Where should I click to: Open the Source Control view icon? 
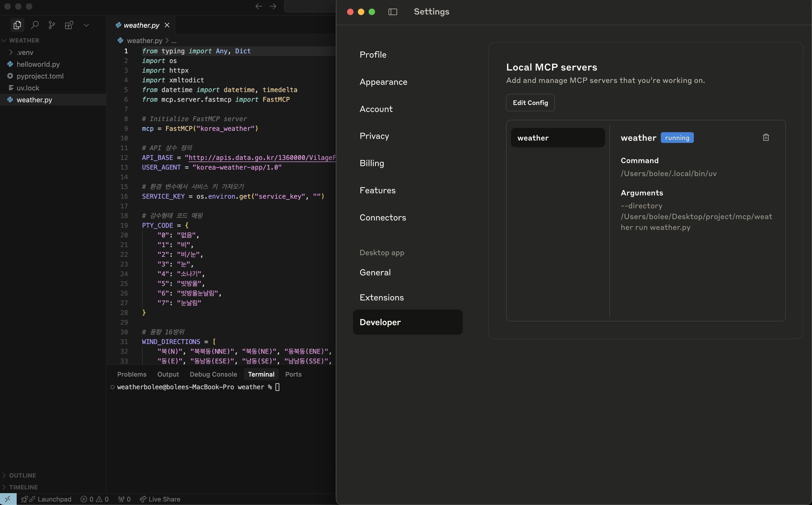[x=52, y=25]
